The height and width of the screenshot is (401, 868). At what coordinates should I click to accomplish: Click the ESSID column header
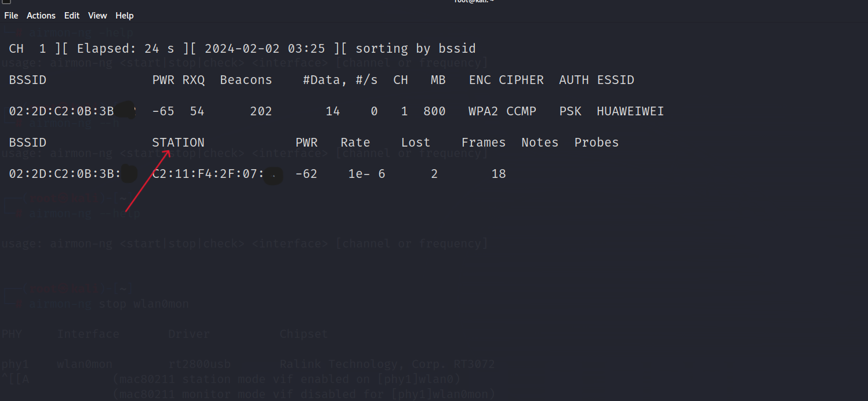click(x=616, y=80)
